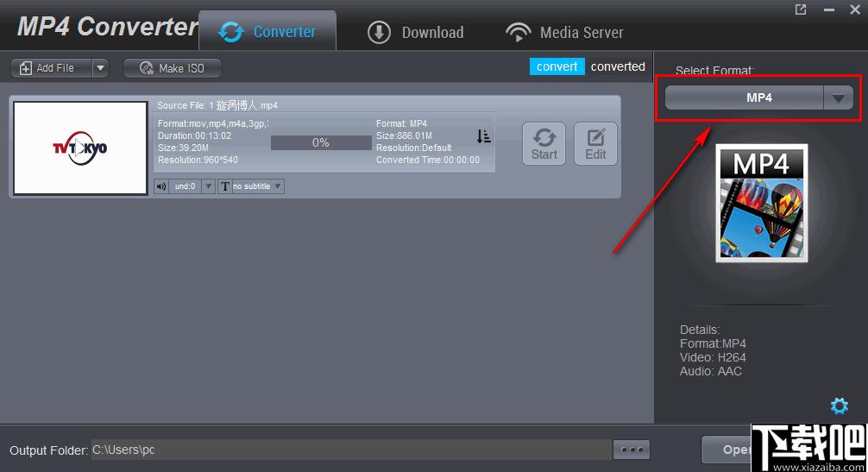This screenshot has height=472, width=868.
Task: Start converting the source file
Action: (544, 143)
